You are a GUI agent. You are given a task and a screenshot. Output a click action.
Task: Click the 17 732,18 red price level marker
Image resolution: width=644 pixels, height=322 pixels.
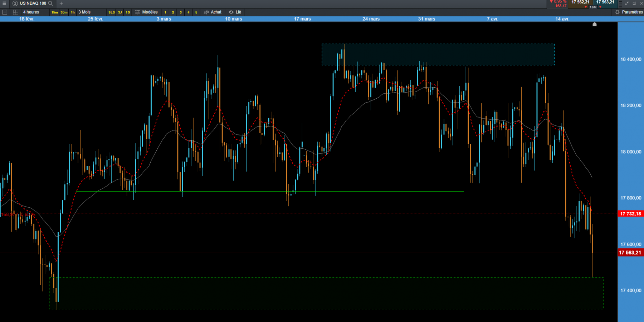point(630,214)
